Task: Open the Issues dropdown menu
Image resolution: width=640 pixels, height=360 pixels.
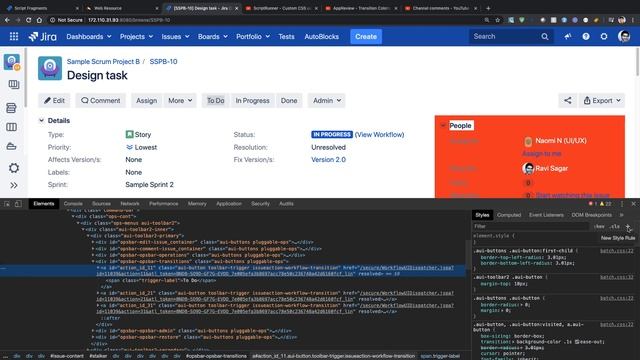Action: click(175, 37)
